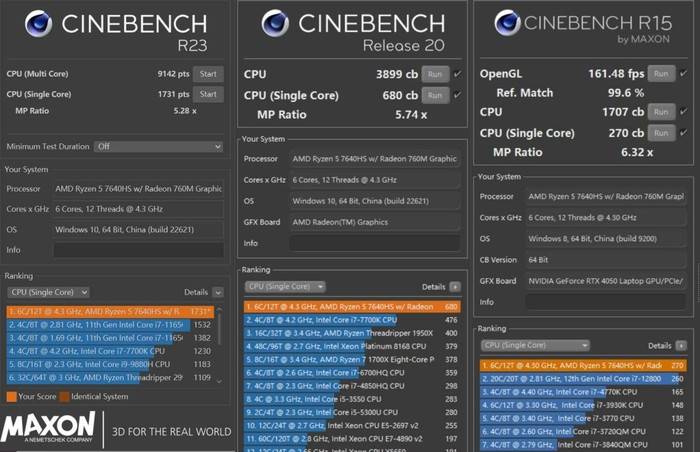Screen dimensions: 700x452
Task: Open R15 ranking CPU (Single Core) dropdown
Action: [518, 345]
